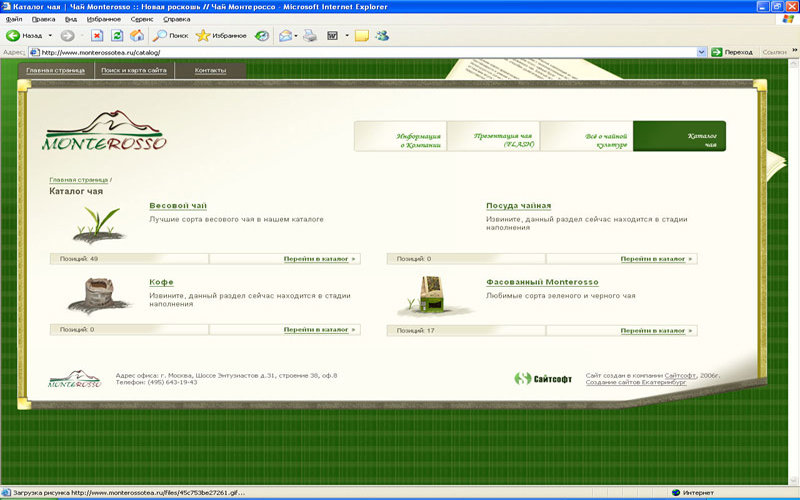Open the Сервис menu

[x=142, y=19]
